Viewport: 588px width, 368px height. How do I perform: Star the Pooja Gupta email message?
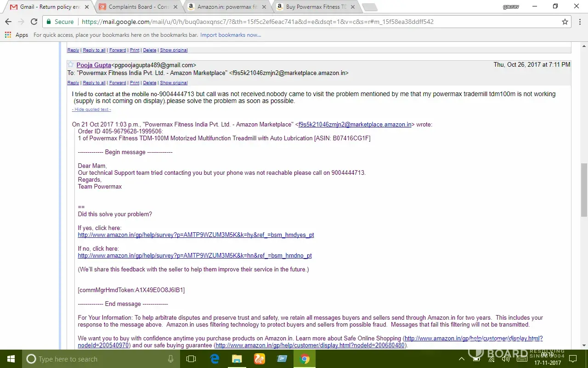click(x=71, y=65)
